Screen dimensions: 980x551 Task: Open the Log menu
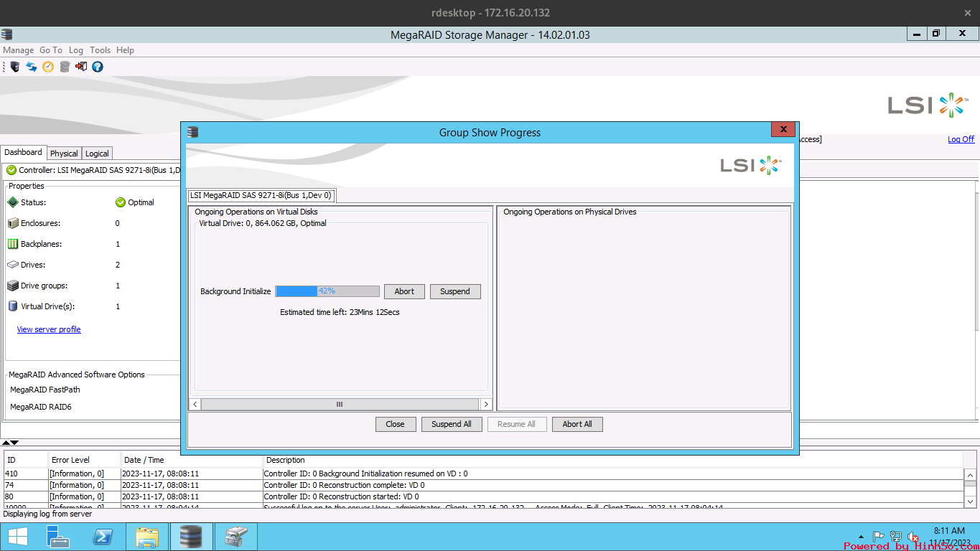(75, 50)
